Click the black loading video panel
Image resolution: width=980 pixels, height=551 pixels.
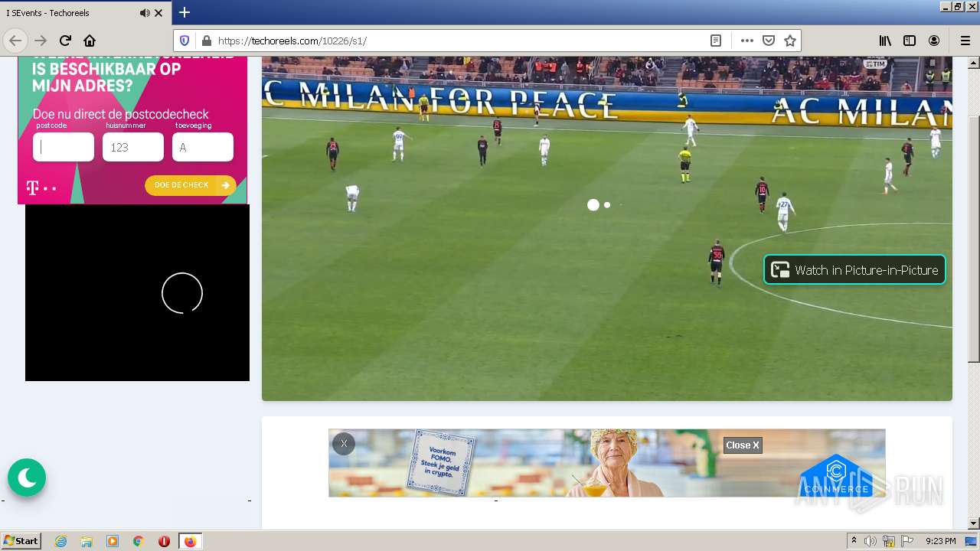click(x=137, y=292)
